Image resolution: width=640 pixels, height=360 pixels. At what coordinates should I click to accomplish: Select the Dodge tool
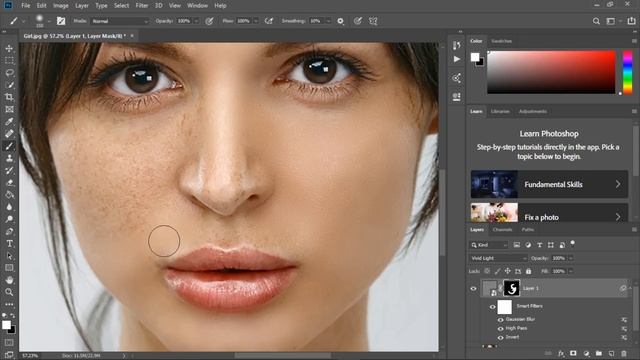coord(9,219)
